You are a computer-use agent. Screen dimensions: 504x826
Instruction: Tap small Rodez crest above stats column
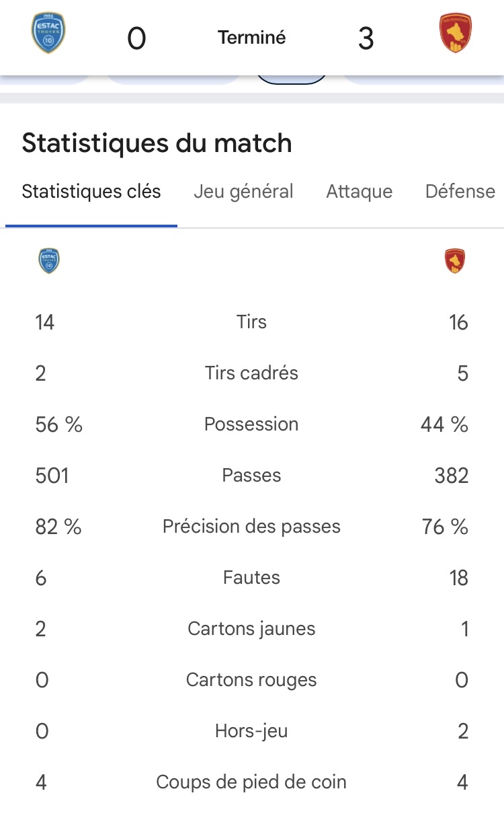coord(455,261)
